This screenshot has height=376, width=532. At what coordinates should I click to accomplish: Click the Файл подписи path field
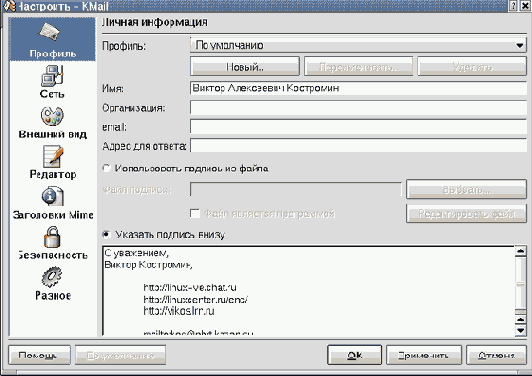296,189
